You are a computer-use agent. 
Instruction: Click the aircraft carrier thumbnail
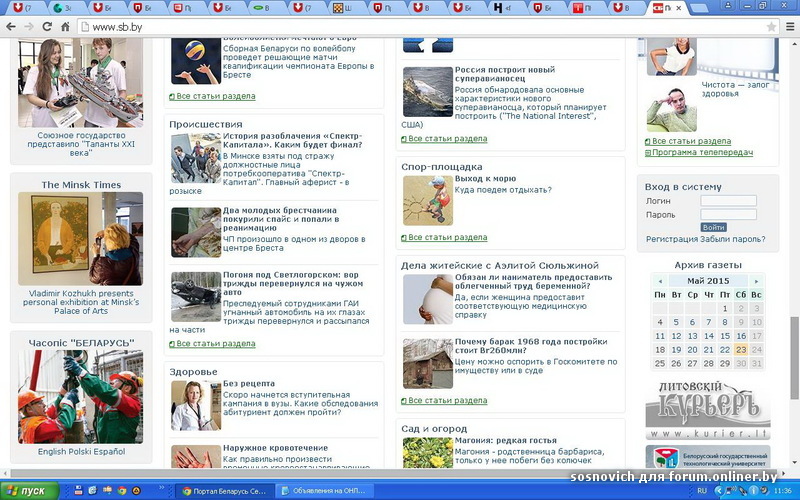click(x=428, y=92)
